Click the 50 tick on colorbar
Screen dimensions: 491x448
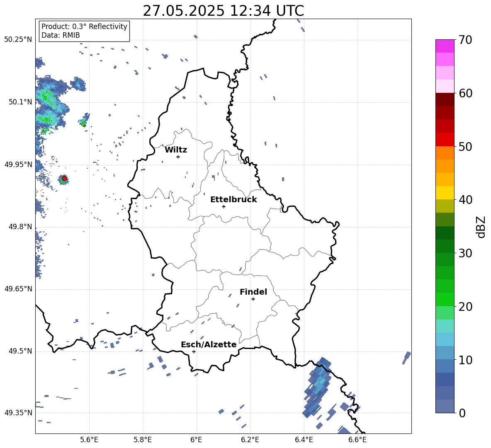pyautogui.click(x=465, y=146)
